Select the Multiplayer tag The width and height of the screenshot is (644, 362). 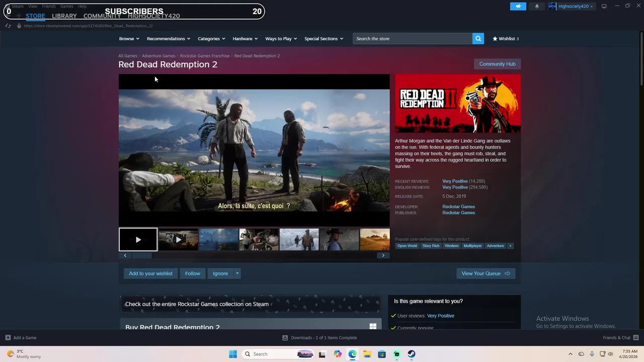[x=472, y=246]
